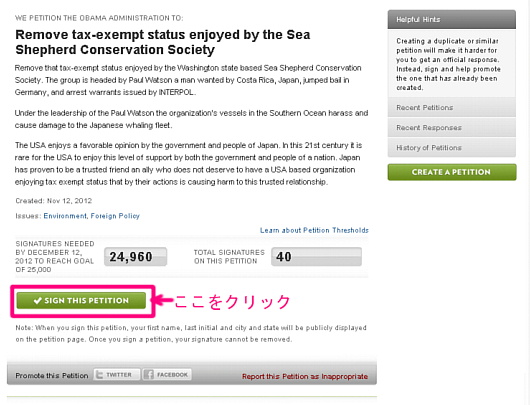
Task: Share petition via Facebook button
Action: coord(167,375)
